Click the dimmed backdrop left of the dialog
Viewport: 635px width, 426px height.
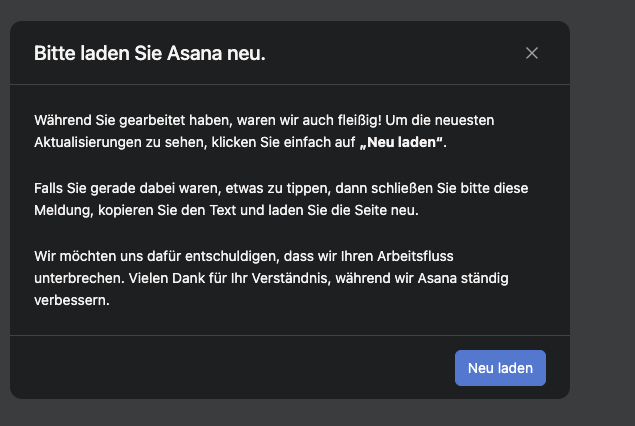pyautogui.click(x=5, y=200)
